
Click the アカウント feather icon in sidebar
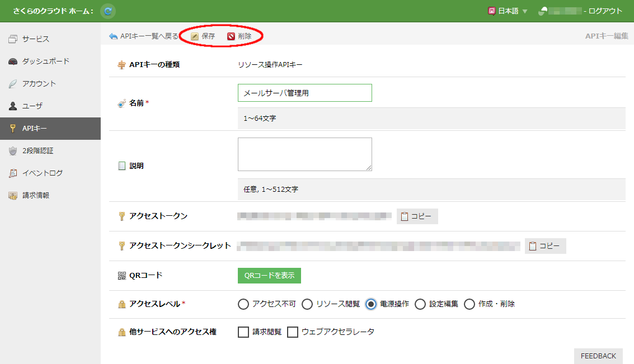[13, 84]
